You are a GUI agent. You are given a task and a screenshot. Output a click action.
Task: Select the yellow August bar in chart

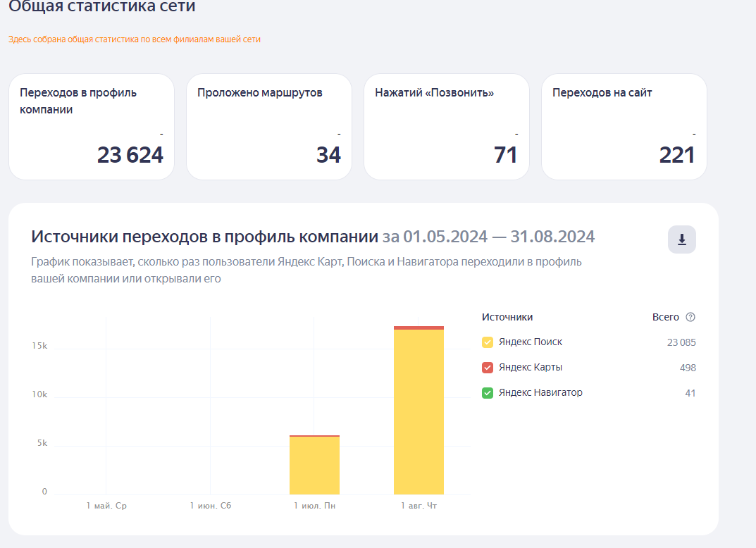tap(419, 412)
